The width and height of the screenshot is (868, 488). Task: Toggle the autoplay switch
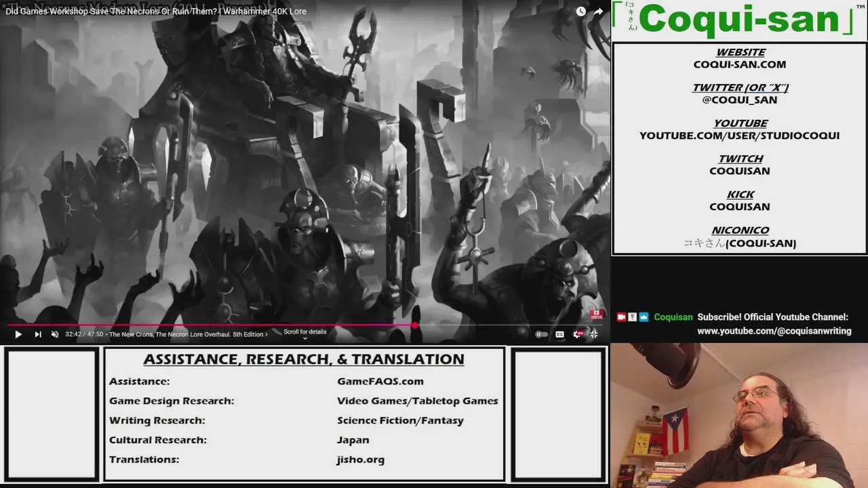[x=541, y=334]
